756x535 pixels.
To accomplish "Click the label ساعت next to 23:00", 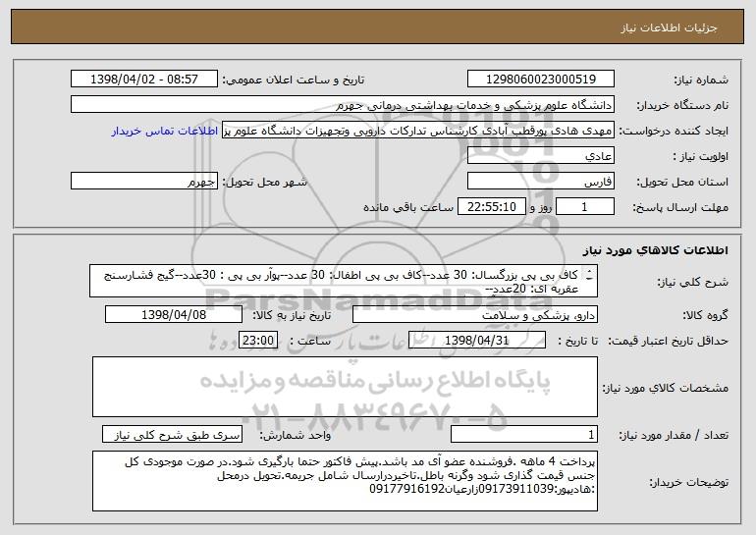I will pyautogui.click(x=310, y=342).
